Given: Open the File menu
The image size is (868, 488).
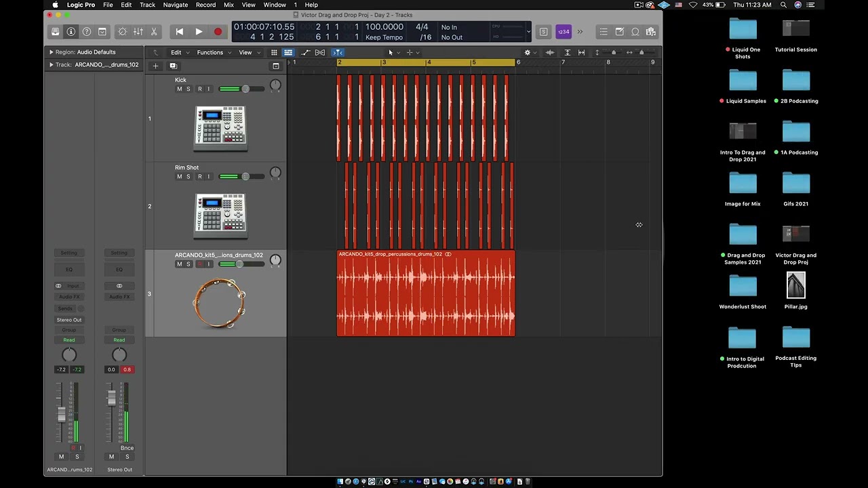Looking at the screenshot, I should [x=108, y=5].
